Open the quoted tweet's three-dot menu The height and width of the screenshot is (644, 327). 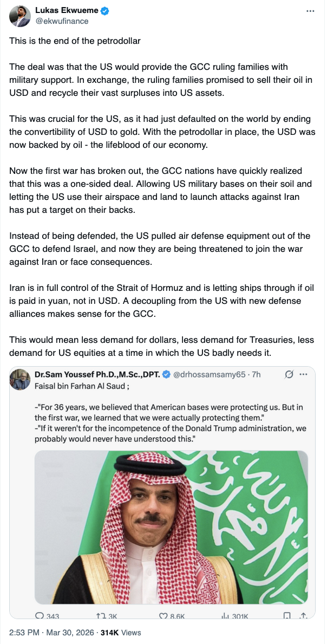click(303, 374)
